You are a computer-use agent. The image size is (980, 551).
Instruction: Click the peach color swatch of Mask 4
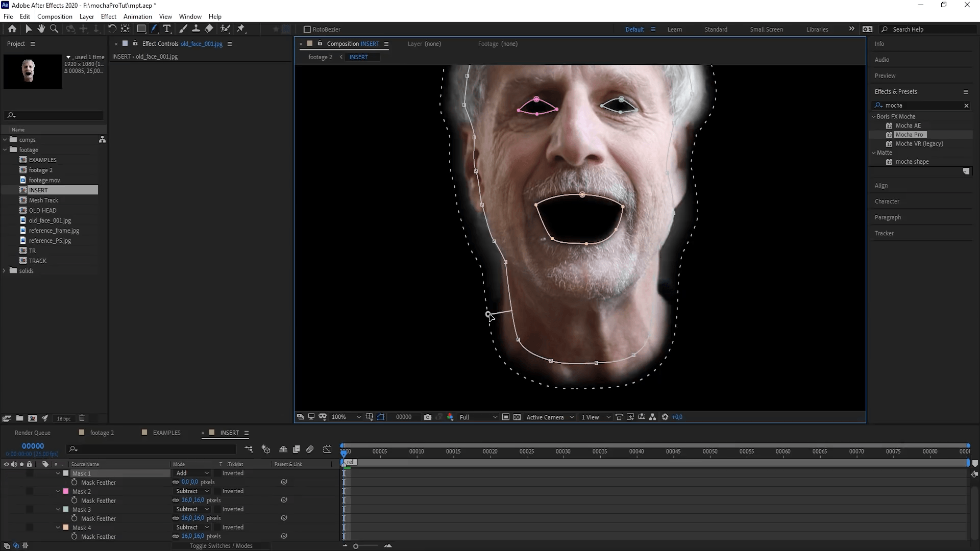click(66, 528)
